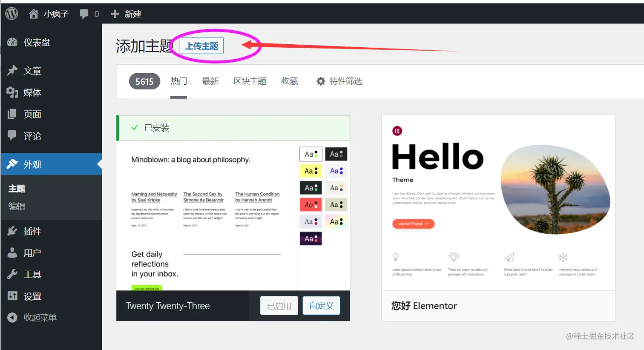Click the 插件 plugin icon
The width and height of the screenshot is (644, 350).
[x=12, y=231]
